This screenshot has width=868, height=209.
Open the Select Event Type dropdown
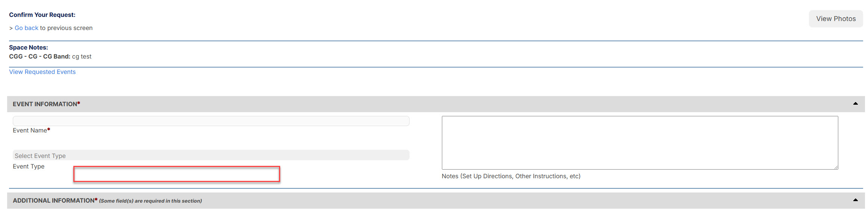[211, 155]
